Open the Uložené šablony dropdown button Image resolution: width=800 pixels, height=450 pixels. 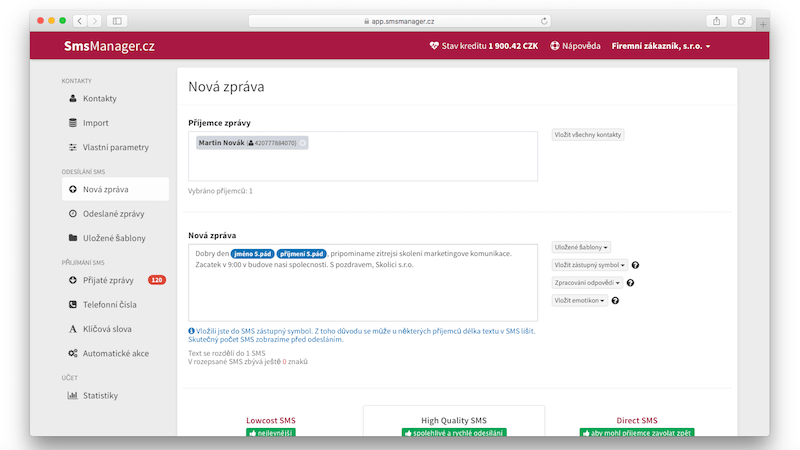coord(581,247)
